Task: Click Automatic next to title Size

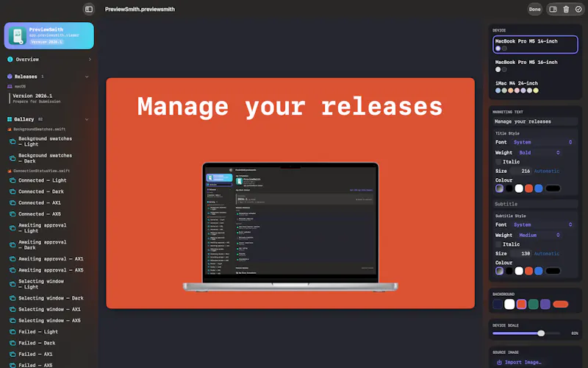Action: (547, 171)
